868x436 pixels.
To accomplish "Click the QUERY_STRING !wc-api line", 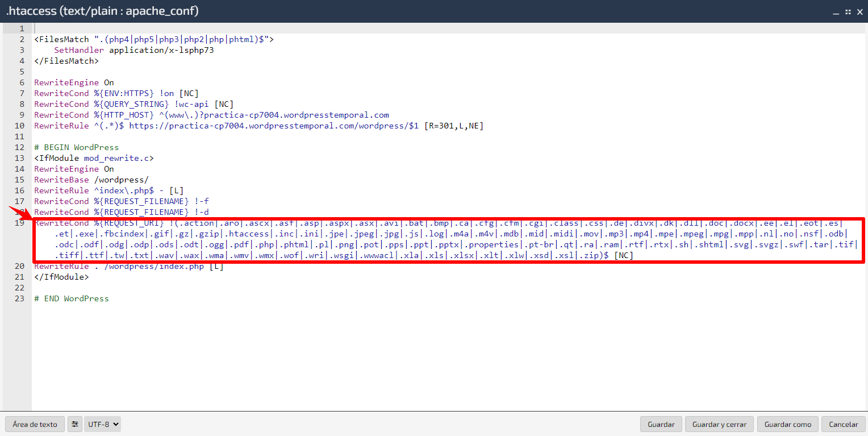I will click(134, 104).
